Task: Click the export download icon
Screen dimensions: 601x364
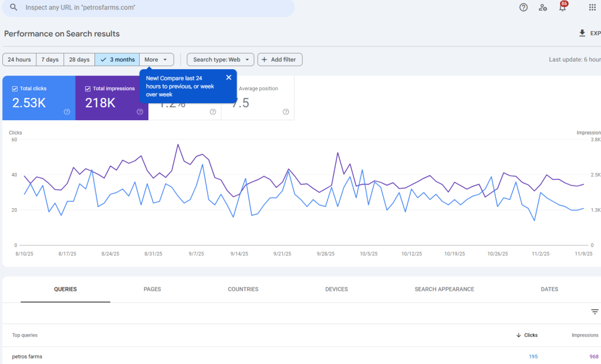Action: pyautogui.click(x=582, y=33)
